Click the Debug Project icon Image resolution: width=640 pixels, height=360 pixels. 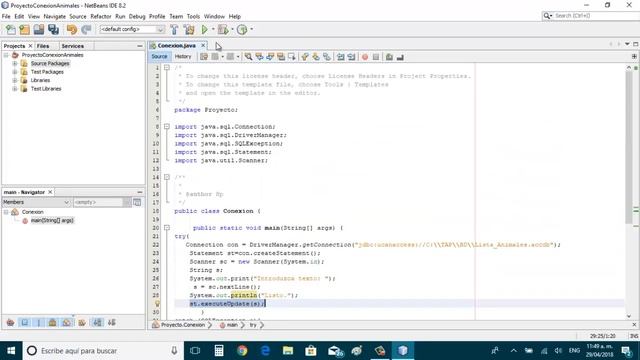[x=223, y=29]
